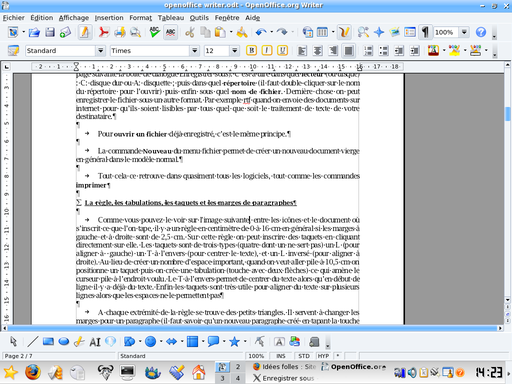Viewport: 512px width, 384px height.
Task: Click the INS insert mode field
Action: coord(281,356)
